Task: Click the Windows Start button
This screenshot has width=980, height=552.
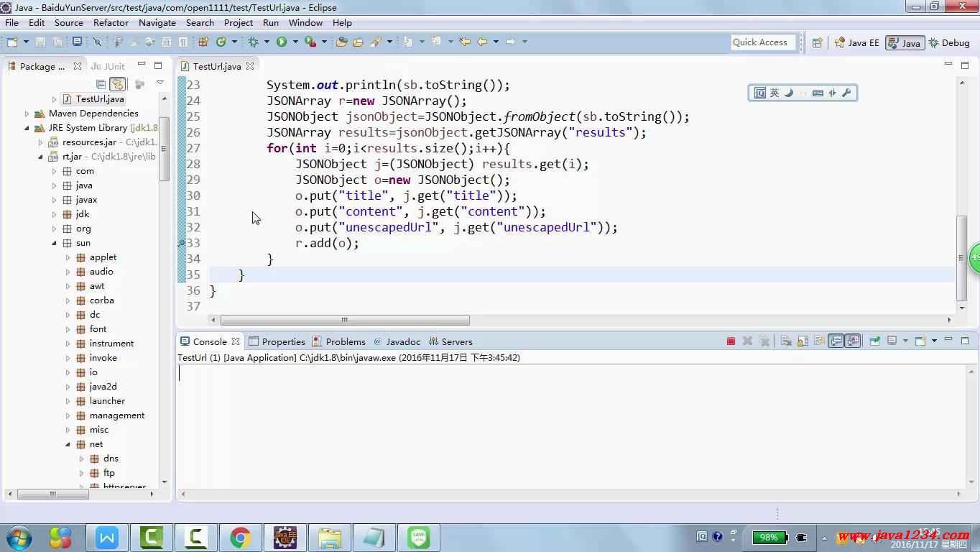Action: [x=19, y=538]
